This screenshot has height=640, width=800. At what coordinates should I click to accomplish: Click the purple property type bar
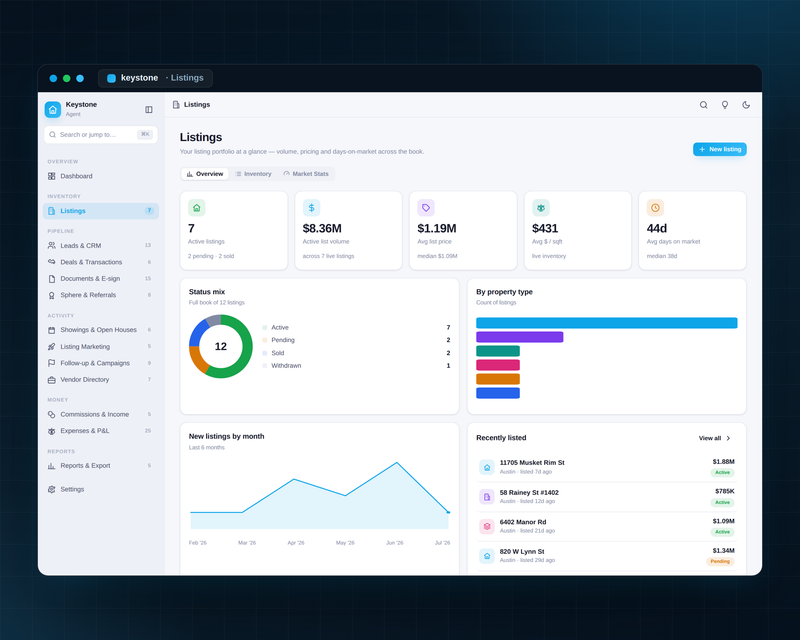click(519, 337)
